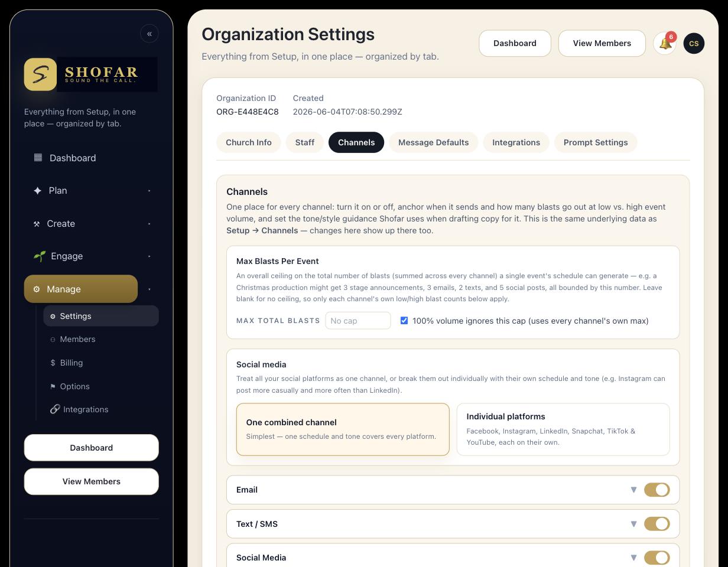Click the Max Blasts Per Event heading
The image size is (728, 567).
[278, 261]
